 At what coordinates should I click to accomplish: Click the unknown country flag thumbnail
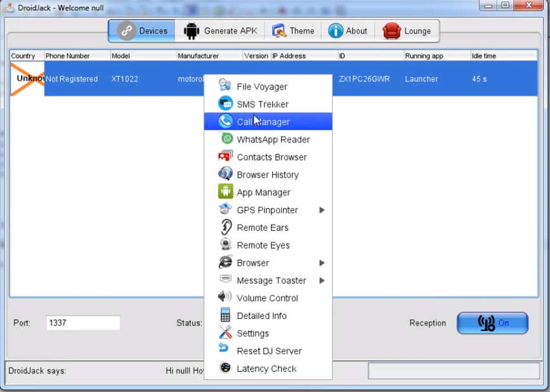27,79
